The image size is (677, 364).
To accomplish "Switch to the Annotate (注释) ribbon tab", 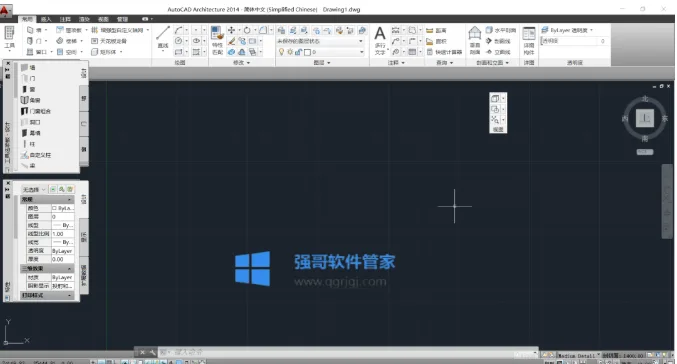I will coord(65,19).
